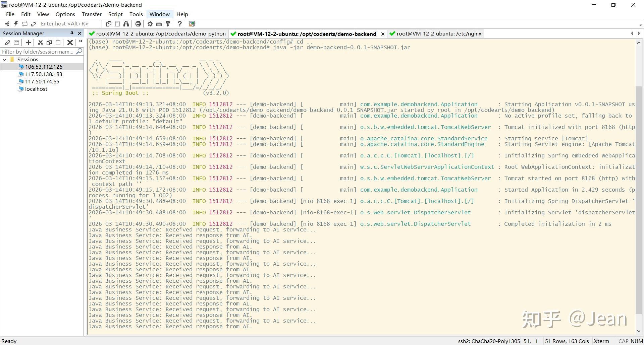Select session 117.50.174.65
Screen dimensions: 644x345
click(x=42, y=81)
